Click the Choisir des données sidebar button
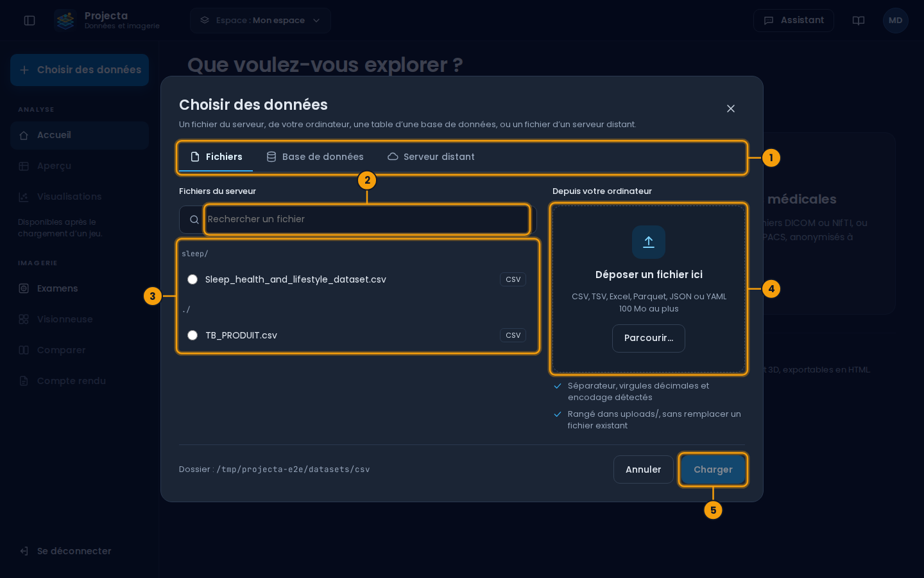Screen dimensions: 924x578 click(x=80, y=70)
